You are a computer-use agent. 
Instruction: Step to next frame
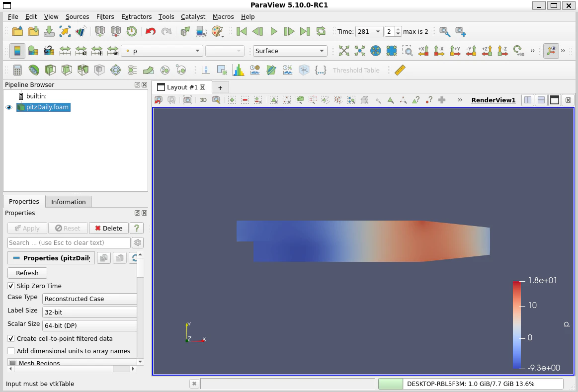coord(289,31)
